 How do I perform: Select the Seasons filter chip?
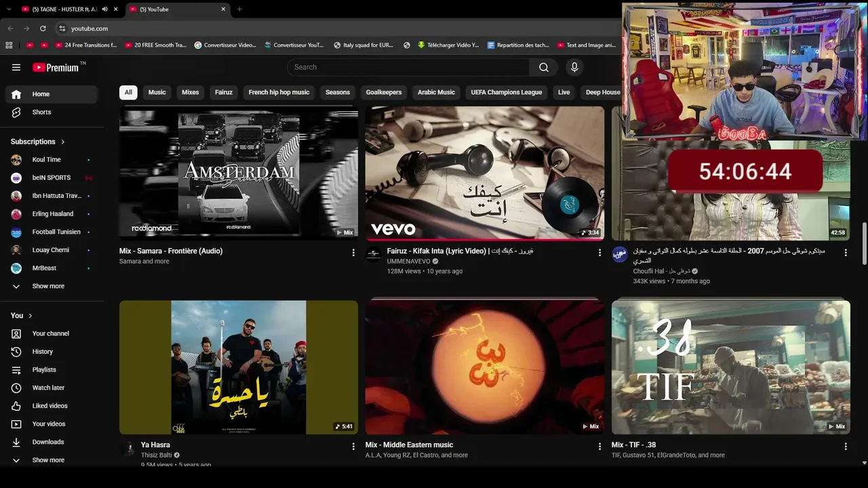click(x=338, y=92)
